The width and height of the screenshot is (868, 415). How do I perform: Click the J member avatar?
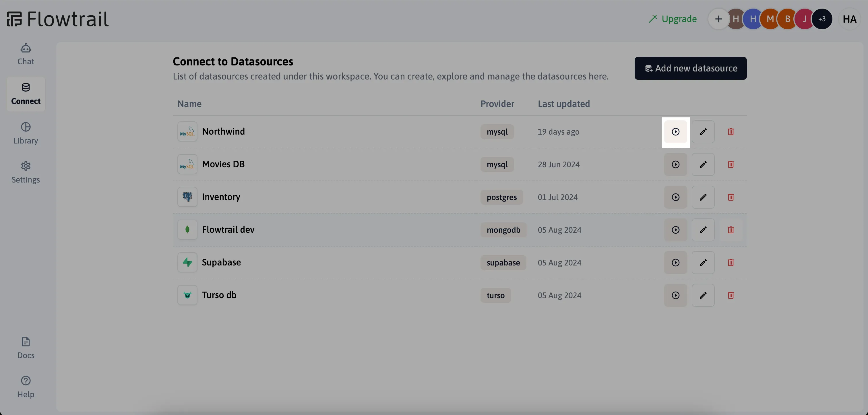(x=804, y=19)
